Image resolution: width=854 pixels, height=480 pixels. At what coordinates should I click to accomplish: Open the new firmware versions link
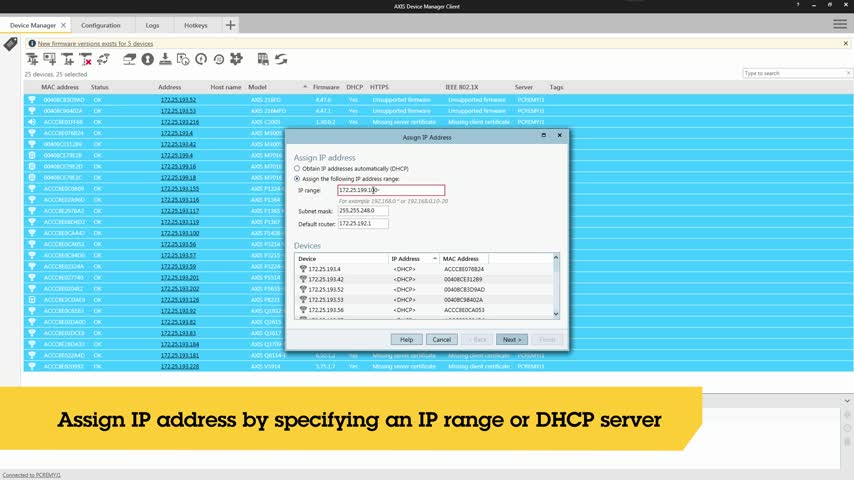coord(95,44)
